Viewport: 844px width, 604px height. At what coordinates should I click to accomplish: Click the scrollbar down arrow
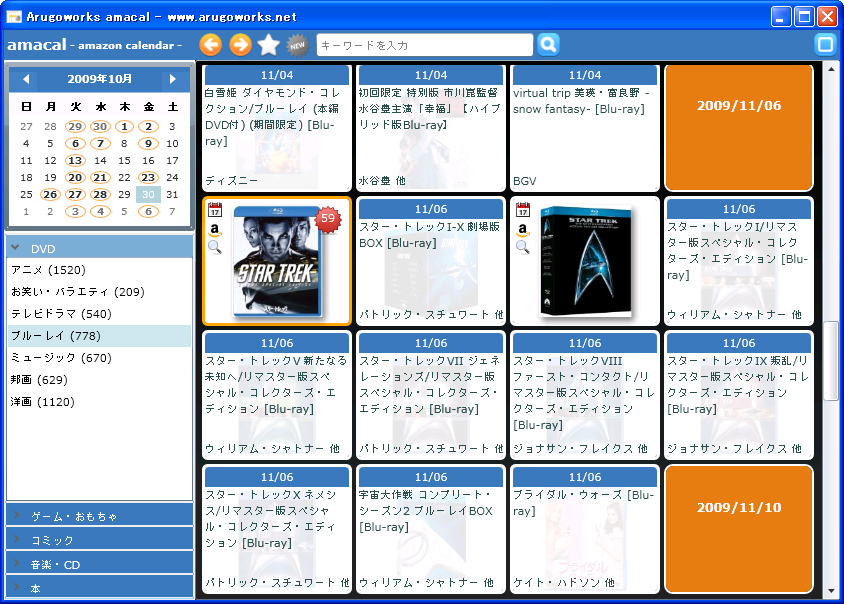pos(831,591)
